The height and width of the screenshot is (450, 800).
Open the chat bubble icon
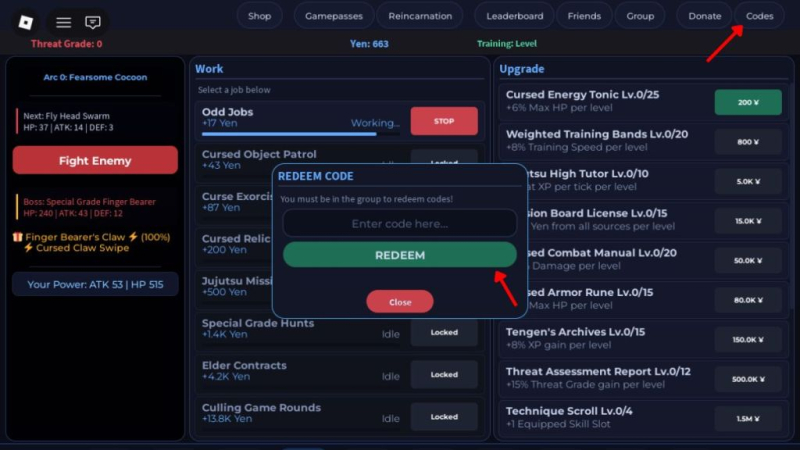pos(93,22)
